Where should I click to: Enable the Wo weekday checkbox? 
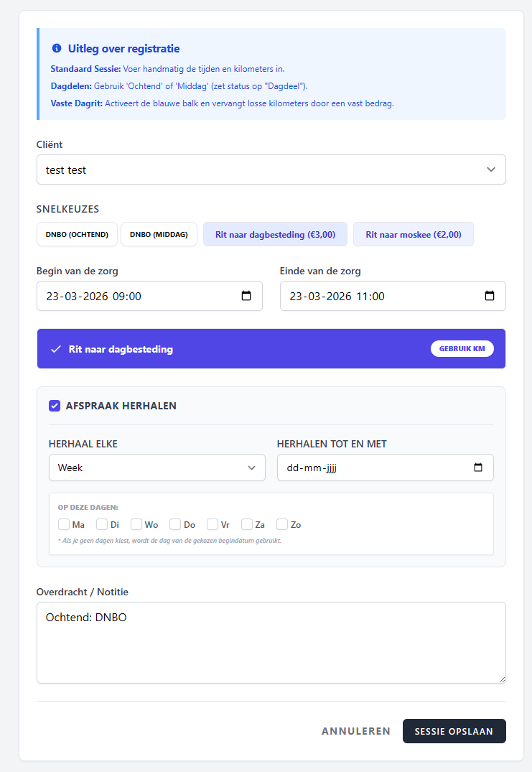pyautogui.click(x=136, y=524)
